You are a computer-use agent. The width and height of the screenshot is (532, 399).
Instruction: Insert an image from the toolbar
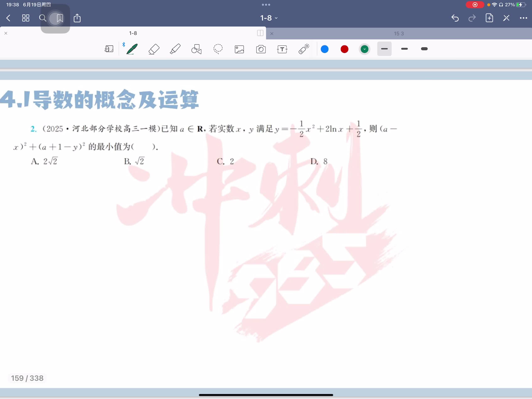click(239, 49)
